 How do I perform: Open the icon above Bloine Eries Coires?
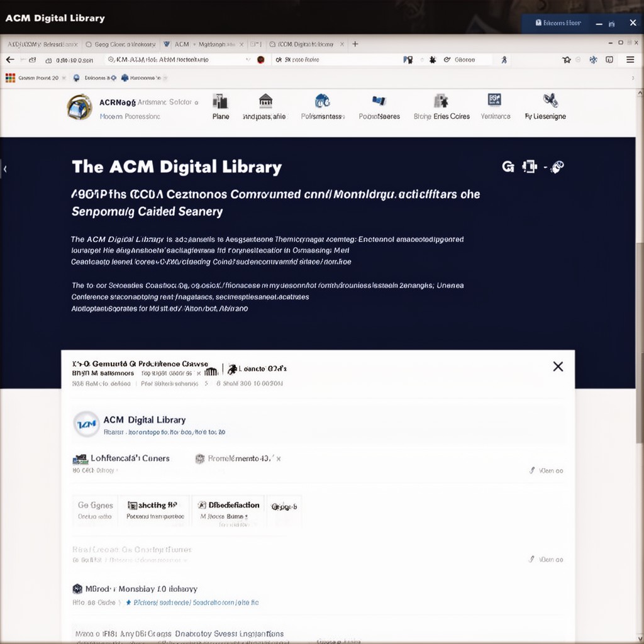pos(441,101)
